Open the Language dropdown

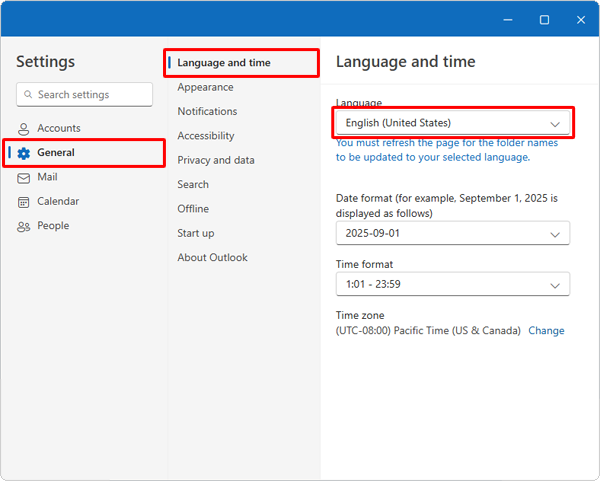coord(453,123)
